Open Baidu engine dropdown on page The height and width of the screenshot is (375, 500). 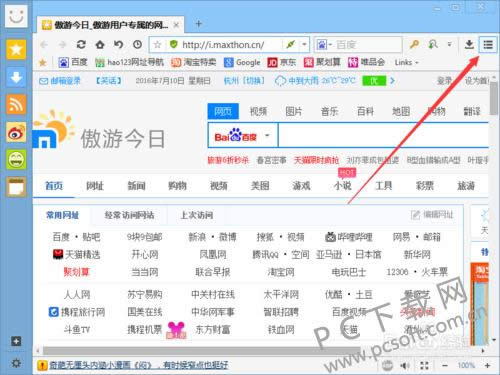pyautogui.click(x=267, y=136)
